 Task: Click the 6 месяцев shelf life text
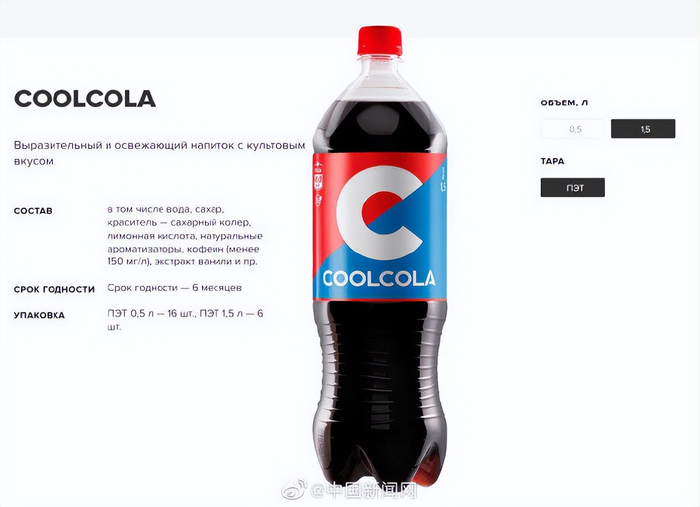coord(217,288)
